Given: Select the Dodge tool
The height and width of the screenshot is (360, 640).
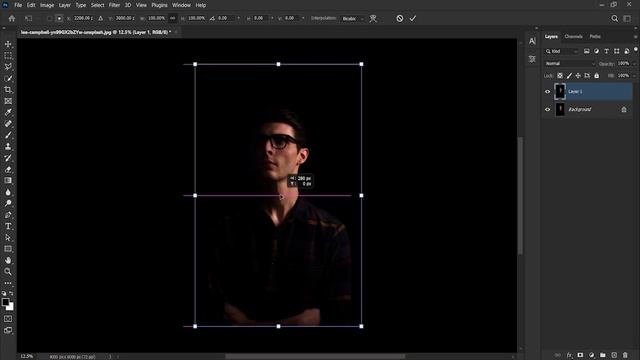Looking at the screenshot, I should tap(8, 203).
